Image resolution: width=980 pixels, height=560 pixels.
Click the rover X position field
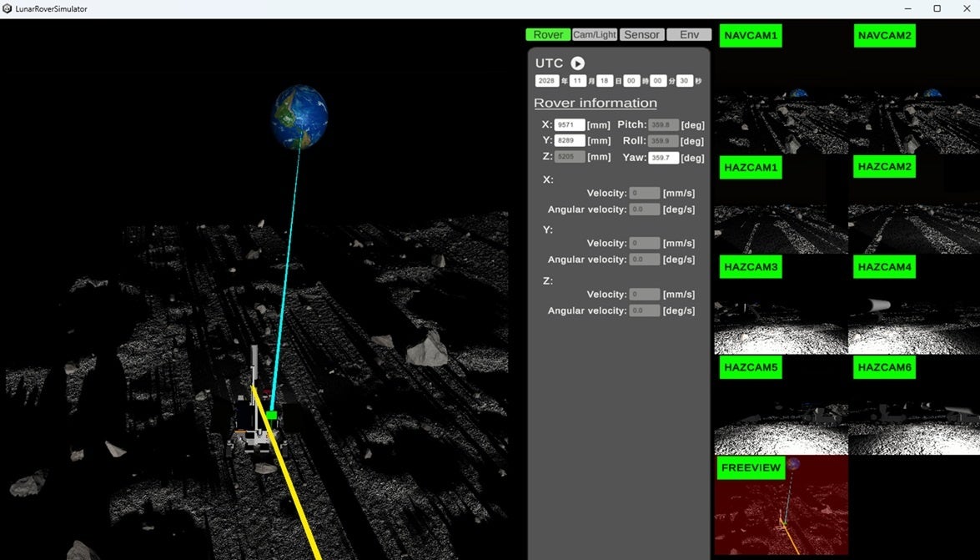click(570, 124)
